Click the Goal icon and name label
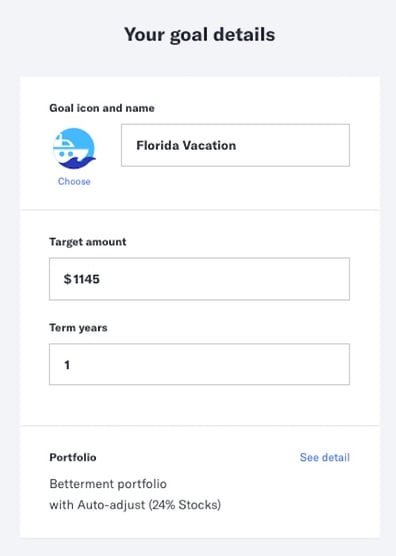Screen dimensions: 396x556 [102, 108]
